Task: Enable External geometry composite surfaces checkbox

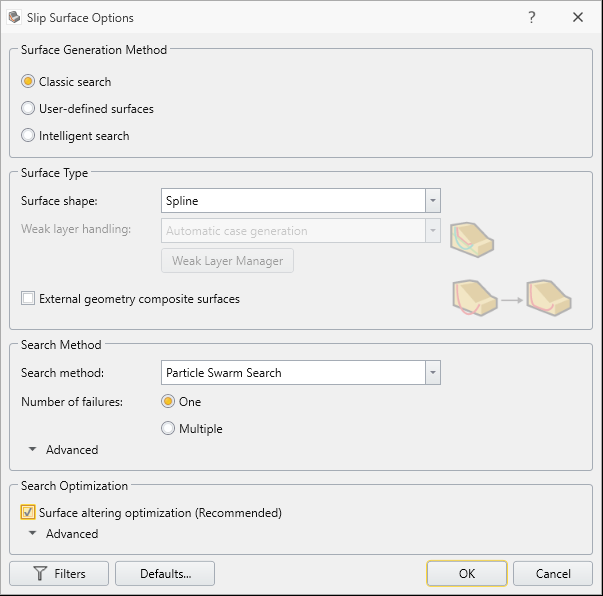Action: pyautogui.click(x=28, y=298)
